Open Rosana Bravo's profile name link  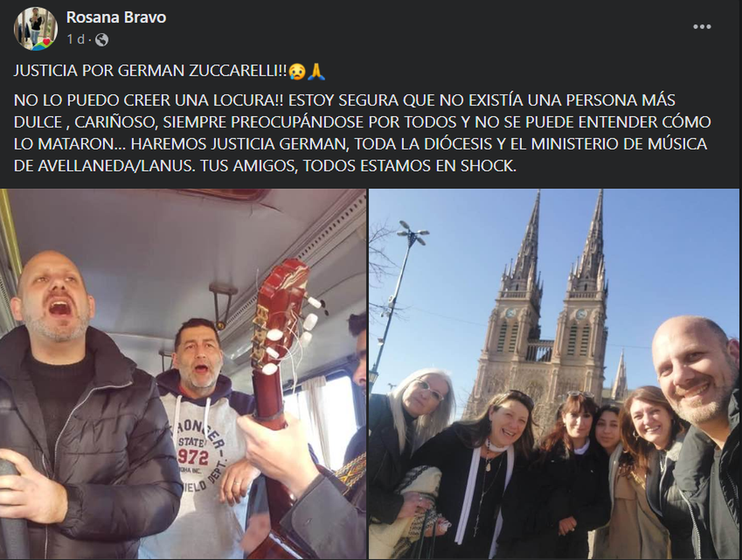[x=116, y=17]
